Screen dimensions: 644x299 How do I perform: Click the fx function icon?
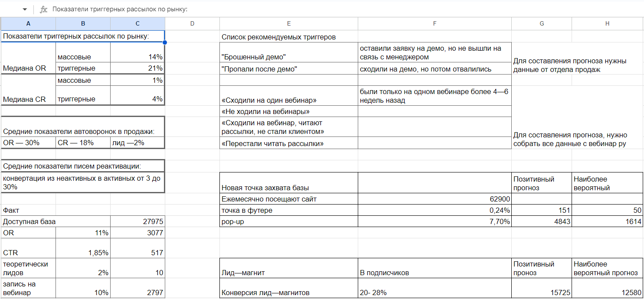43,9
